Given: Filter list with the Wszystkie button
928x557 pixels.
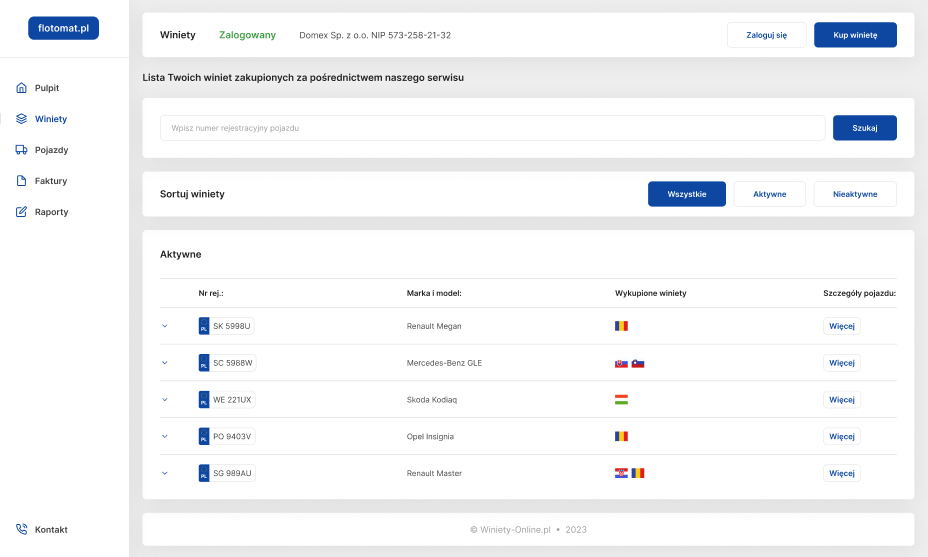Looking at the screenshot, I should [687, 194].
